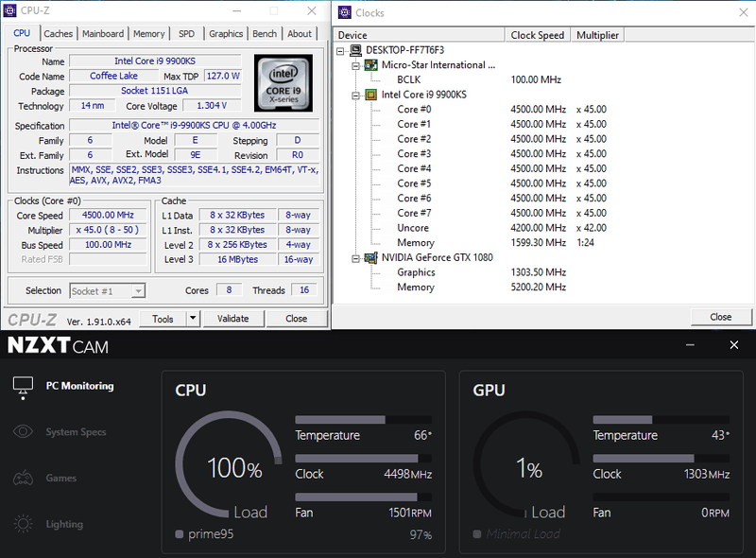Click the processor Name field value

coord(155,61)
